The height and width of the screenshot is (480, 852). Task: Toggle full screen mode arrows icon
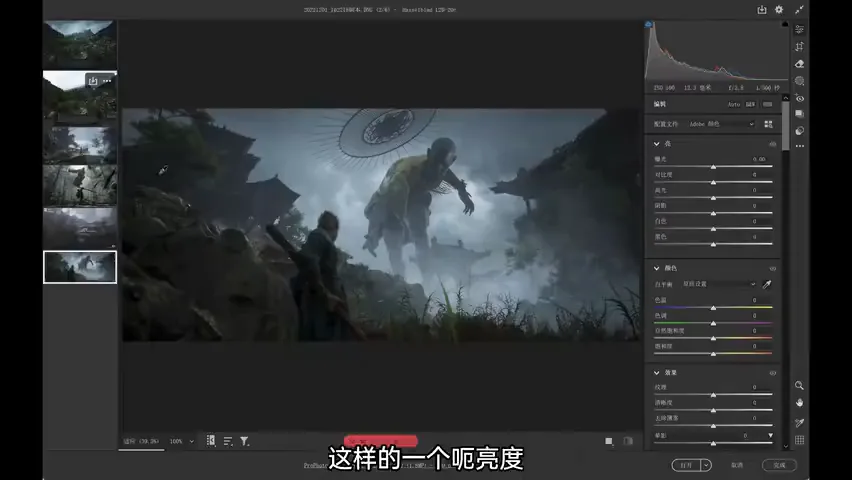(x=799, y=10)
